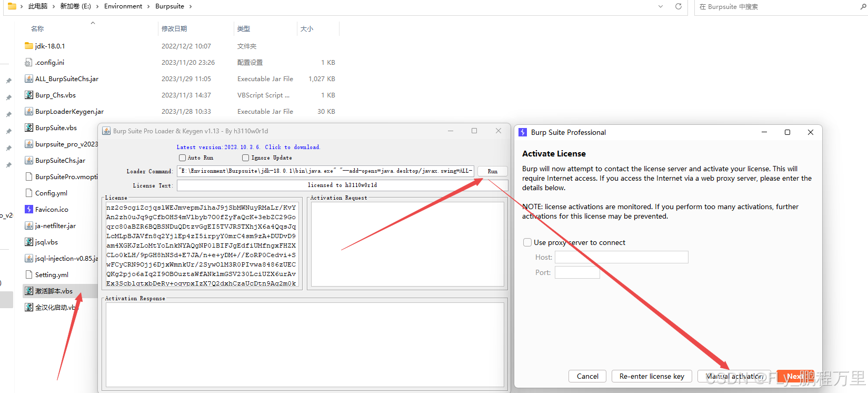Expand the chevron after Environment in path

pyautogui.click(x=148, y=6)
